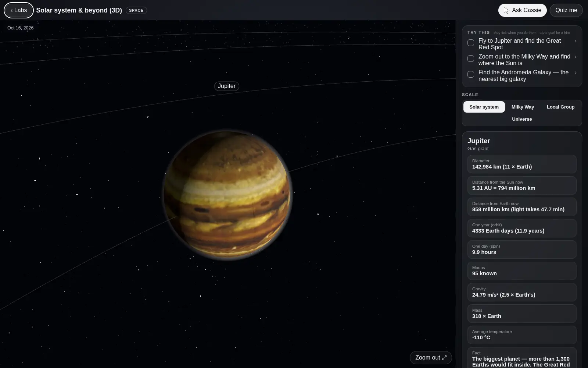Click the date 'Oct 16, 2026'

(21, 28)
